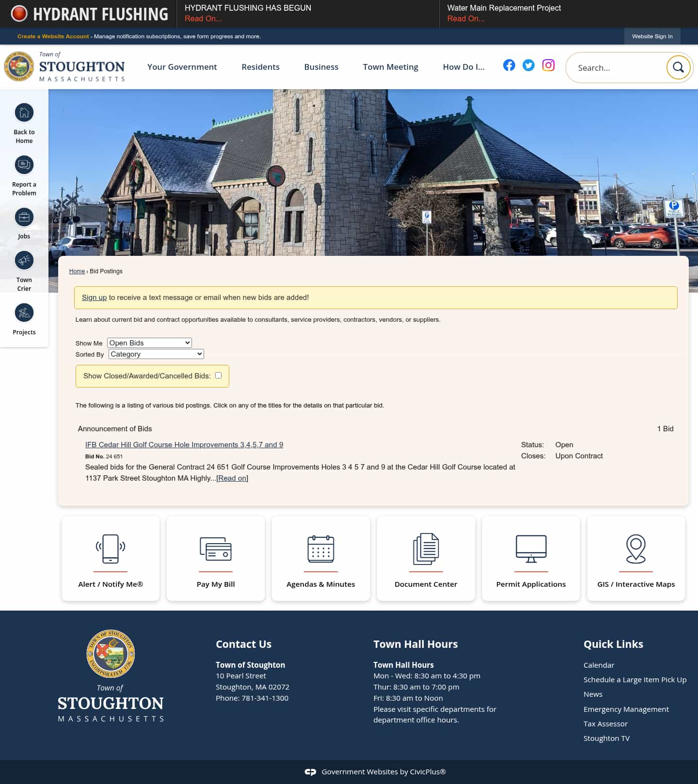Open the Twitter icon link
The image size is (698, 784).
tap(528, 65)
